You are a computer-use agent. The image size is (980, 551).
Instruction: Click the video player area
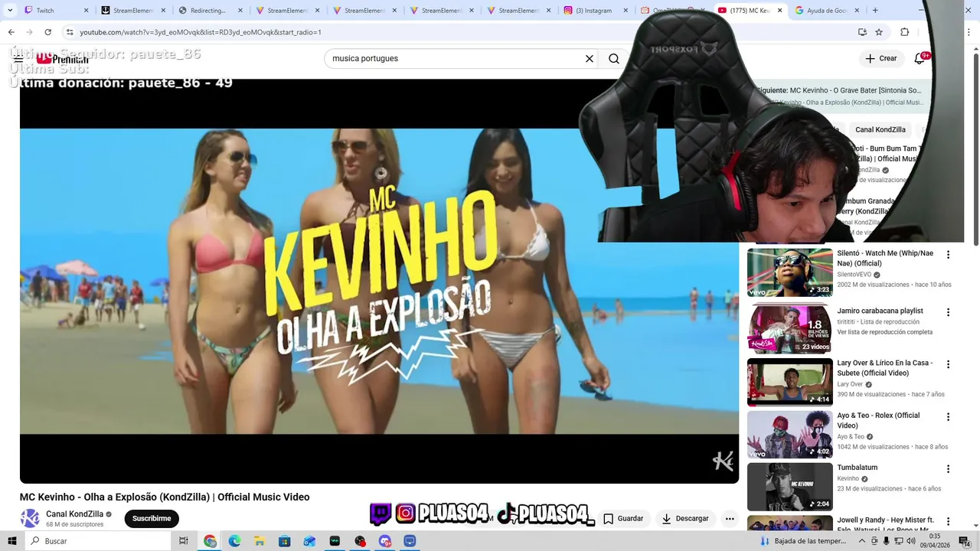pos(379,281)
